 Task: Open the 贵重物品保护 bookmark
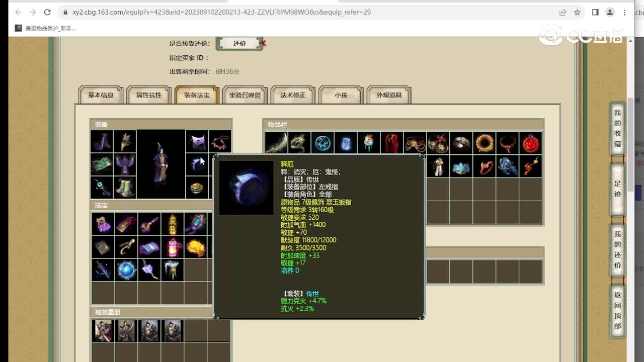point(46,28)
